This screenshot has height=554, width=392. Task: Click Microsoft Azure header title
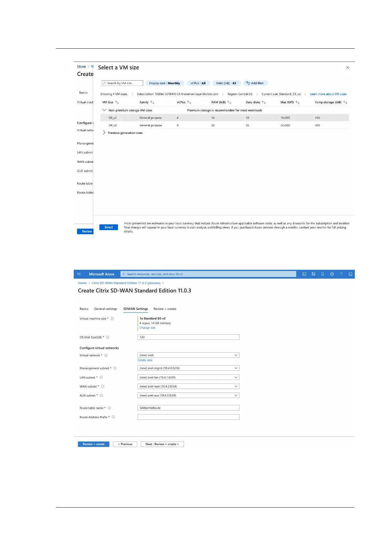(x=101, y=274)
